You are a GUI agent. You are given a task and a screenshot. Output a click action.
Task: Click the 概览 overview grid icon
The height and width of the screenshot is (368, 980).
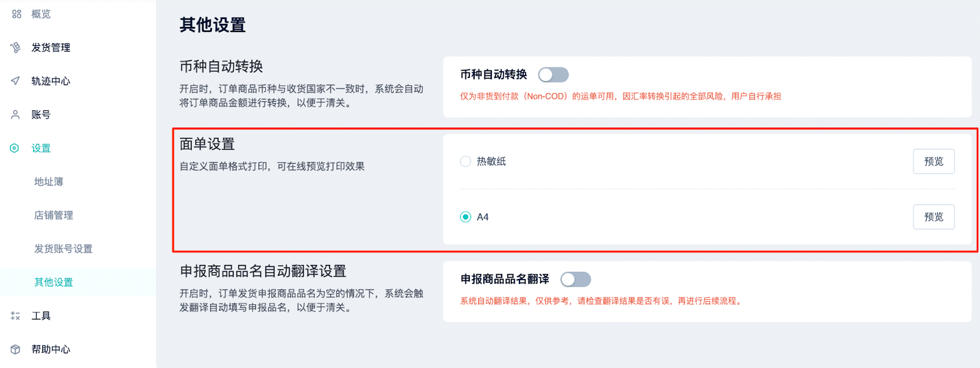[16, 14]
